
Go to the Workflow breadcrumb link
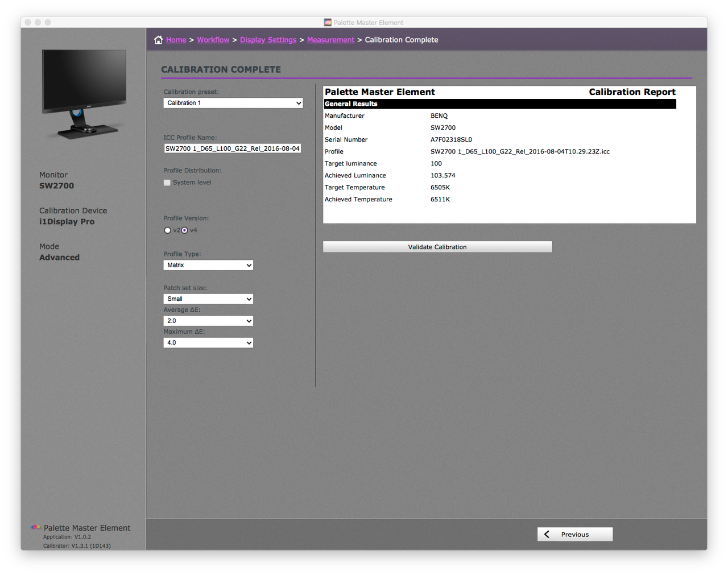pyautogui.click(x=213, y=40)
